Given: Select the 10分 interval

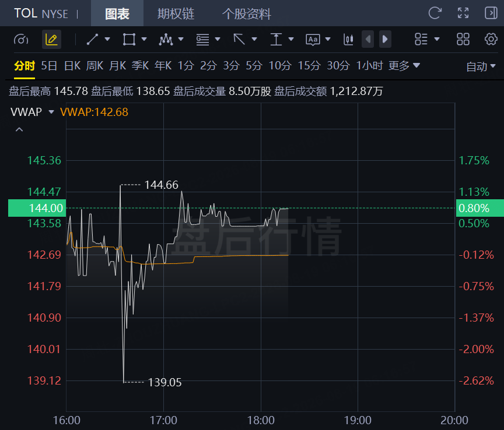Looking at the screenshot, I should [x=280, y=66].
